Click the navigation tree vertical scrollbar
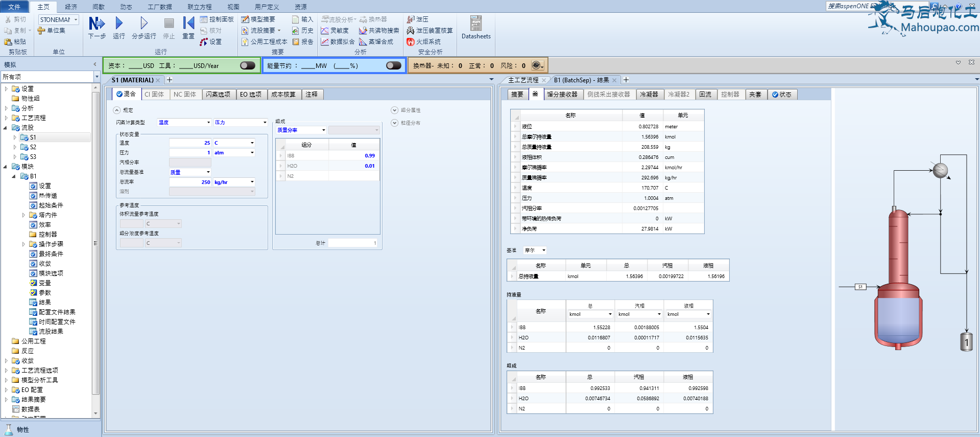Image resolution: width=980 pixels, height=437 pixels. 95,243
